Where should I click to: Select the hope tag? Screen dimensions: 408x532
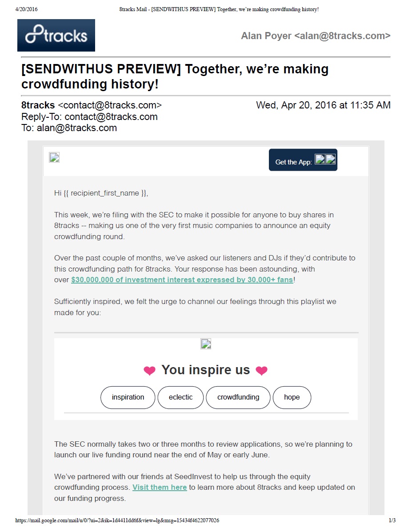coord(292,397)
